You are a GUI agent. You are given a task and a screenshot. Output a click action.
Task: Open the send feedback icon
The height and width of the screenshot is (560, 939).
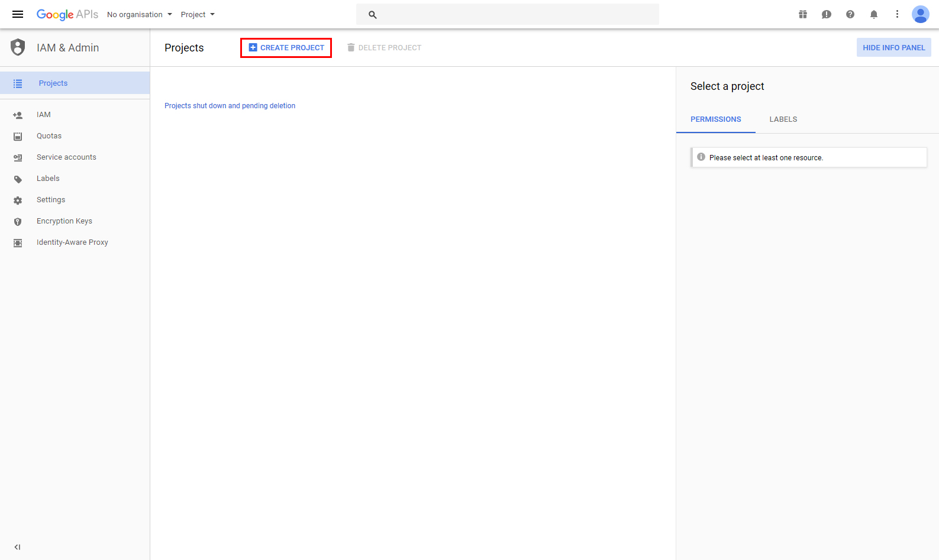[x=827, y=14]
